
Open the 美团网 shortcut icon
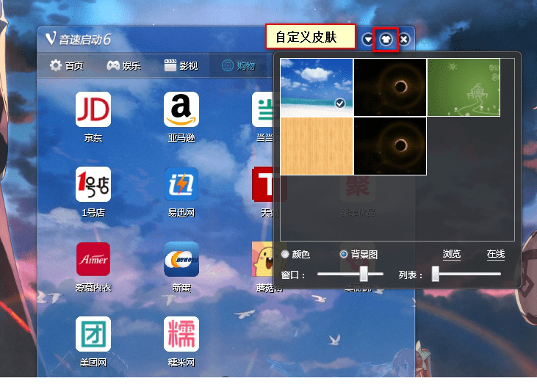click(x=93, y=334)
